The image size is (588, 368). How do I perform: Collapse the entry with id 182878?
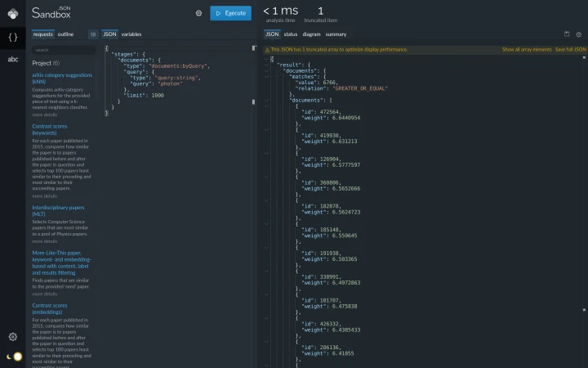pyautogui.click(x=266, y=200)
